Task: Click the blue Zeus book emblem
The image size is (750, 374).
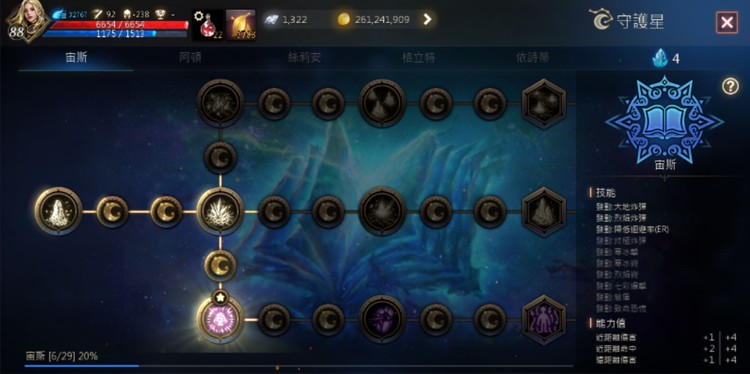Action: [x=664, y=120]
